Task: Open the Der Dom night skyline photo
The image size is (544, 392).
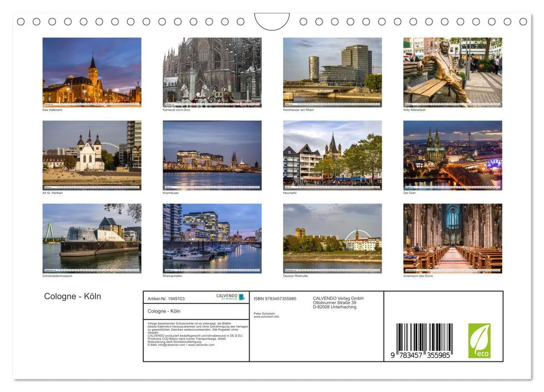Action: [452, 155]
